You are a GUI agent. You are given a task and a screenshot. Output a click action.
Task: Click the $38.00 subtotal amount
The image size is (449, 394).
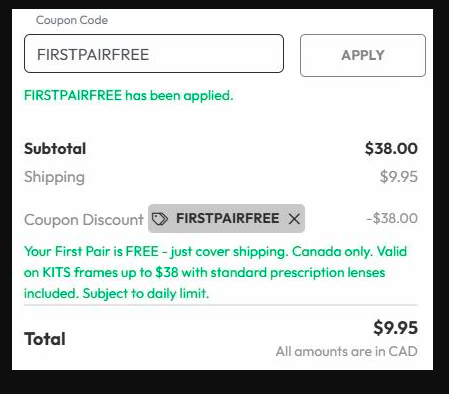tap(391, 148)
